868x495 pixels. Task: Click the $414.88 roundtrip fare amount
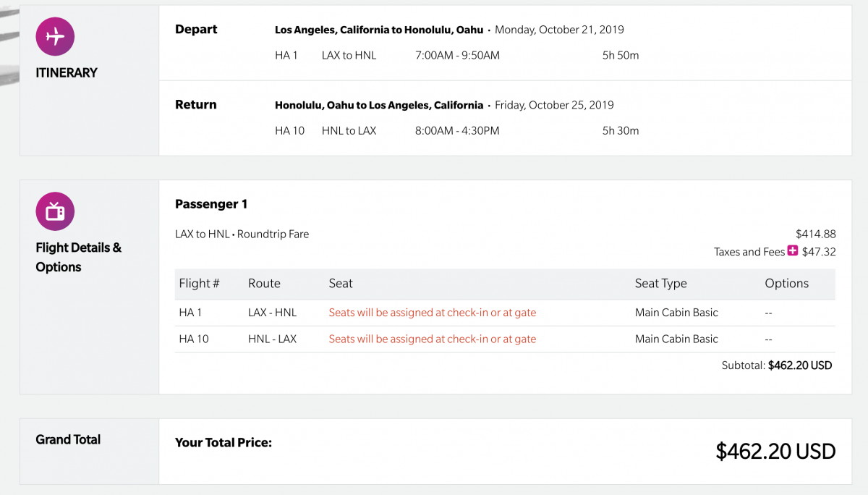click(815, 234)
